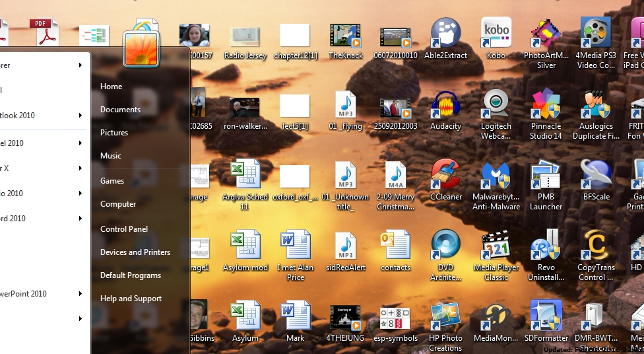Expand the Outlook 2010 jump list arrow
Image resolution: width=644 pixels, height=354 pixels.
pyautogui.click(x=80, y=116)
